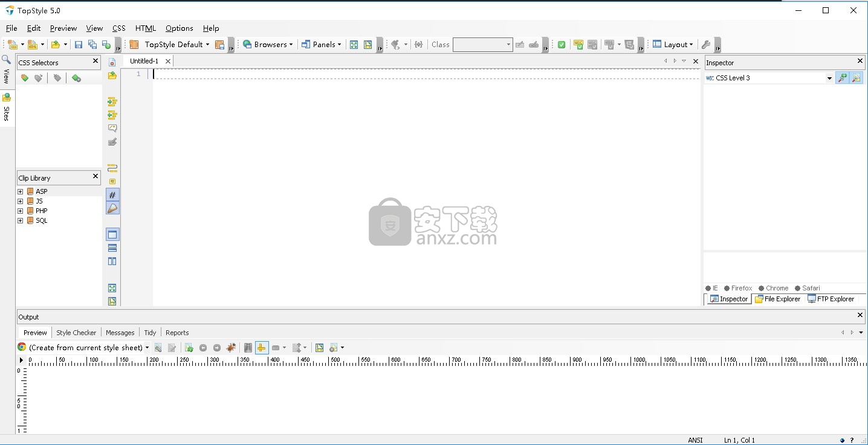Viewport: 868px width, 445px height.
Task: Refresh the preview pane
Action: click(x=189, y=347)
